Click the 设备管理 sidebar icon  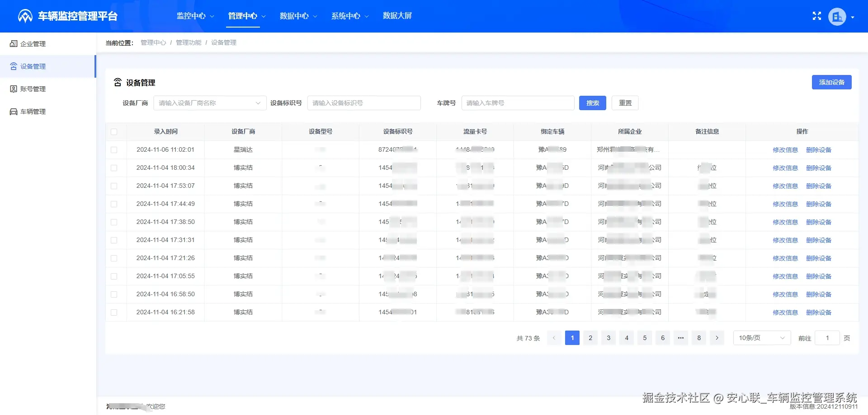click(x=13, y=66)
